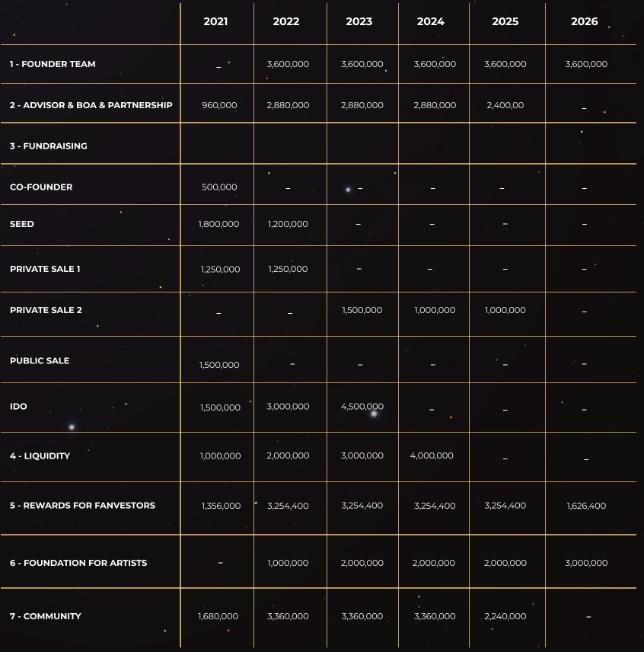
Task: Click the 4 - LIQUIDITY row label
Action: pyautogui.click(x=40, y=455)
